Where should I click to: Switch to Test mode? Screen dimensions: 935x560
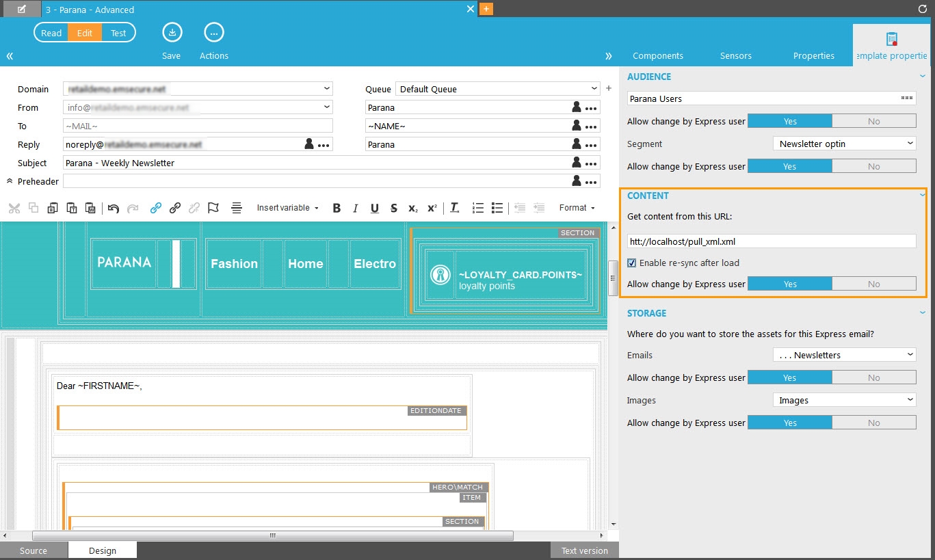click(x=118, y=33)
